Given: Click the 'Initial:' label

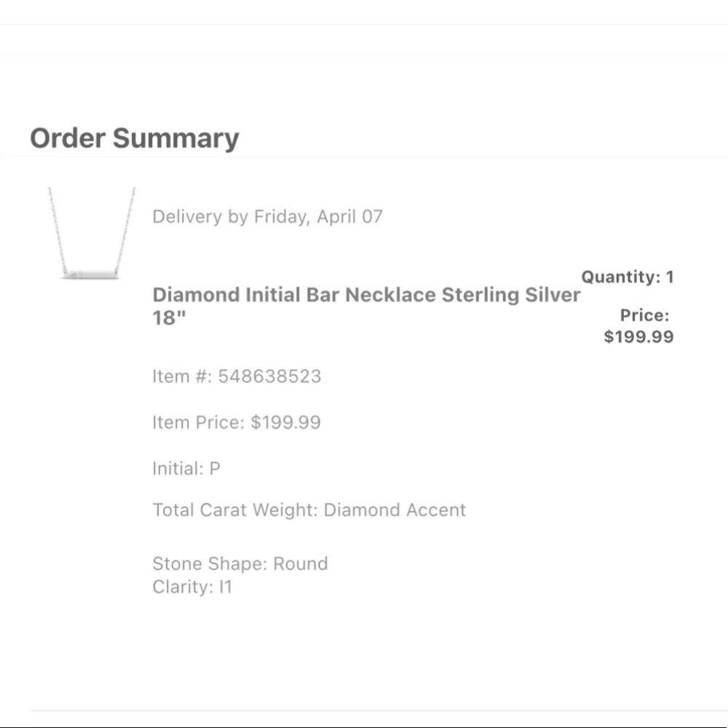Looking at the screenshot, I should [x=178, y=469].
